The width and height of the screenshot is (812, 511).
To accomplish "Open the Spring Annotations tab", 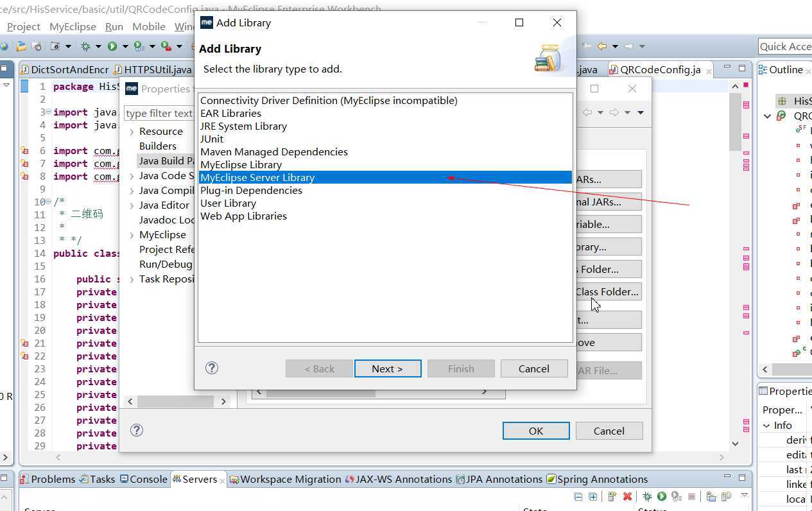I will [x=597, y=479].
